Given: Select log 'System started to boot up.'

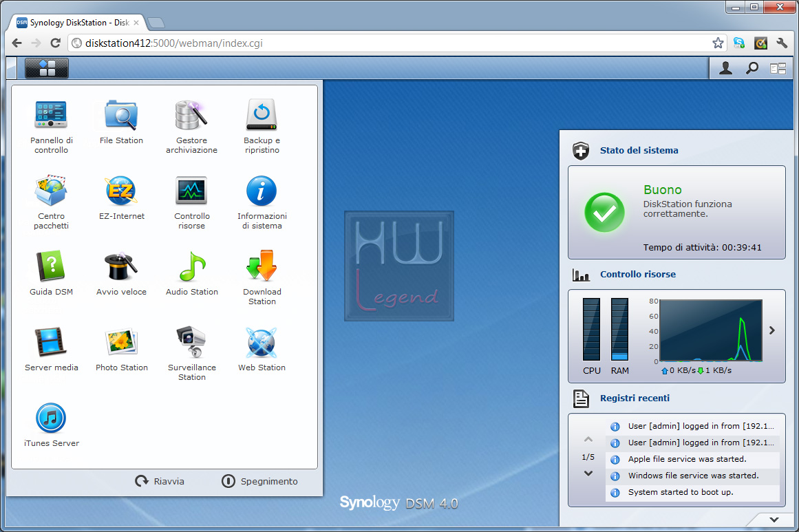Looking at the screenshot, I should tap(692, 492).
